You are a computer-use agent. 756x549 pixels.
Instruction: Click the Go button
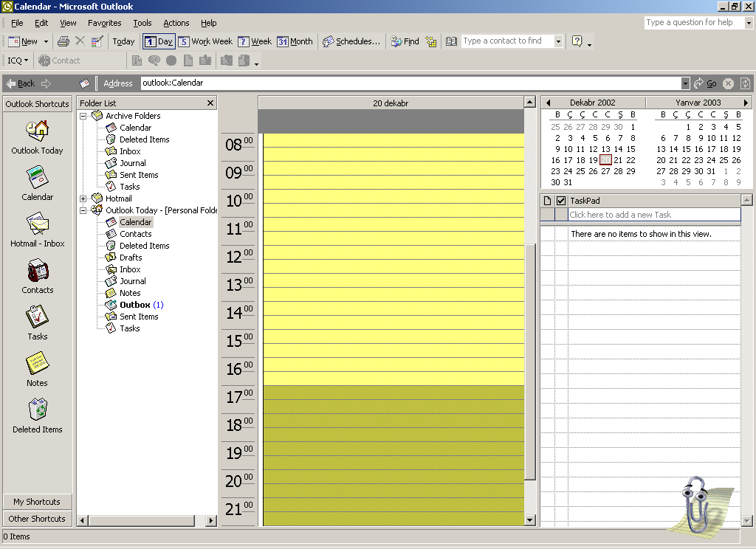click(705, 83)
